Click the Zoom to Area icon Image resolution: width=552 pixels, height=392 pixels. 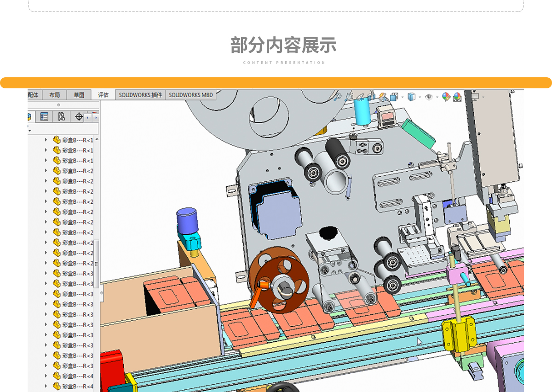click(349, 97)
